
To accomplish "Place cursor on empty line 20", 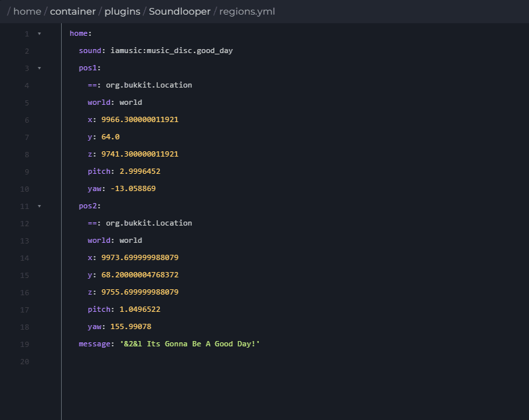I will pos(295,362).
